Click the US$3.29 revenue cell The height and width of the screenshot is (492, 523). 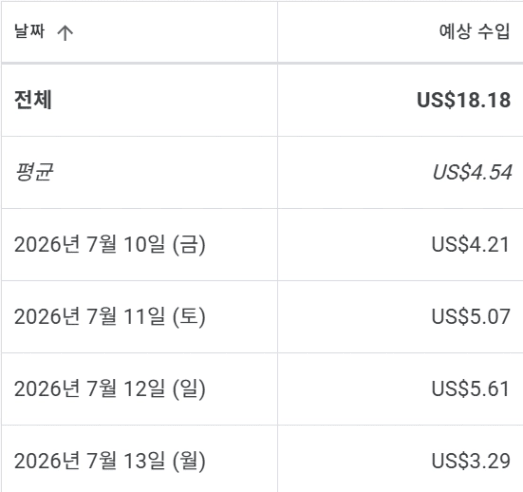471,461
